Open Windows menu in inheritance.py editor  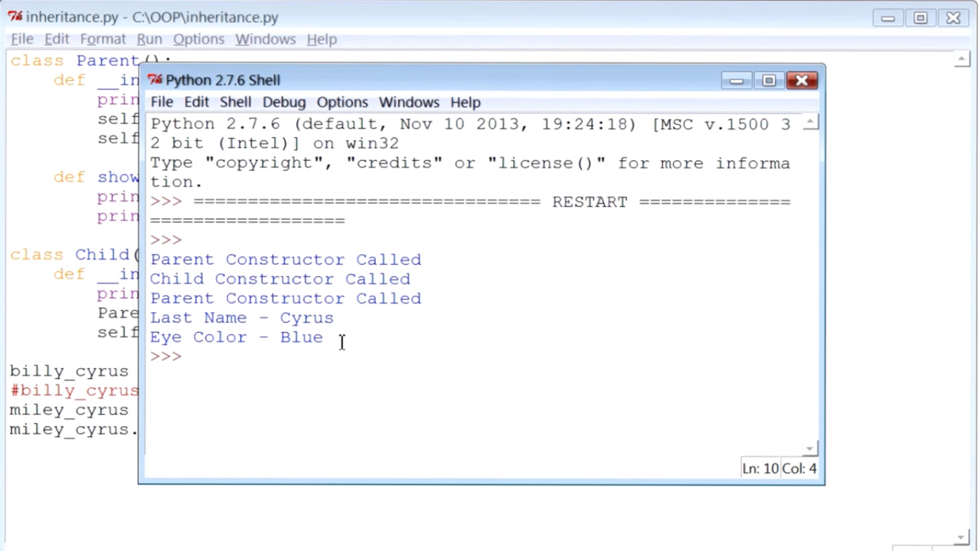(265, 39)
